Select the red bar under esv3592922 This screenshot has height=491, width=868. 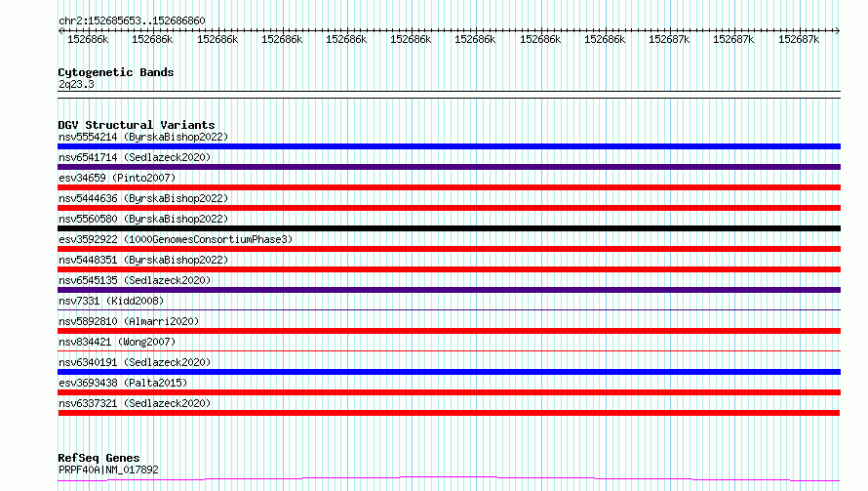pyautogui.click(x=449, y=249)
